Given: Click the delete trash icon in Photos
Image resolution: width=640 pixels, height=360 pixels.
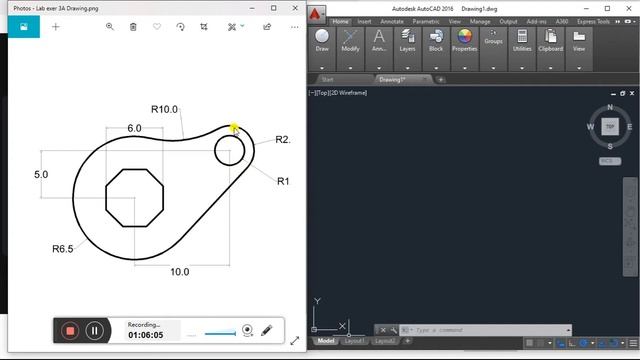Looking at the screenshot, I should pyautogui.click(x=133, y=27).
